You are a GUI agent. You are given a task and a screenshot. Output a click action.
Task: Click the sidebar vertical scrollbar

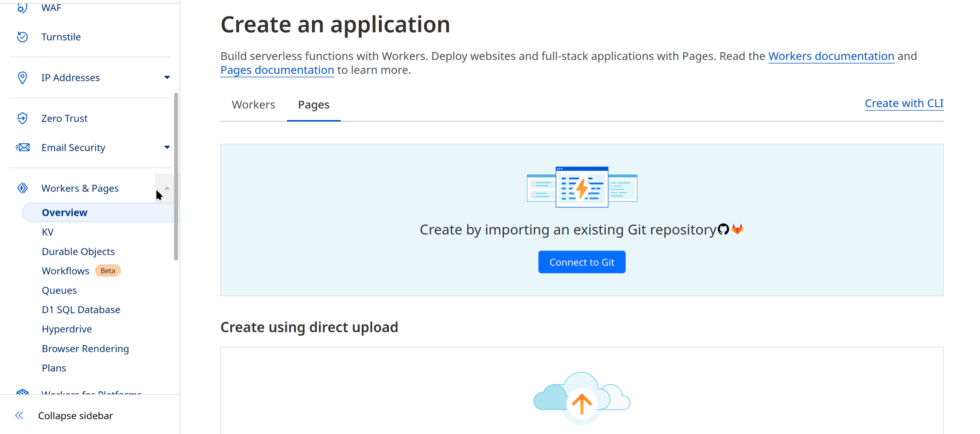pyautogui.click(x=176, y=176)
